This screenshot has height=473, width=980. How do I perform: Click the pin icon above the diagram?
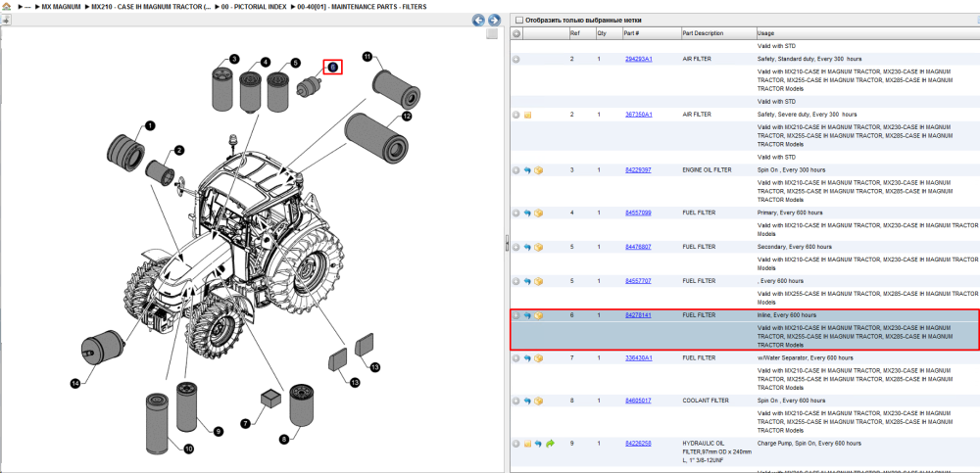pos(6,20)
